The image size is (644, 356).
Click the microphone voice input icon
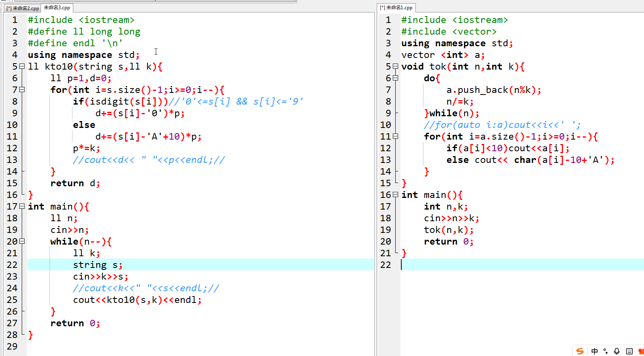tap(617, 351)
